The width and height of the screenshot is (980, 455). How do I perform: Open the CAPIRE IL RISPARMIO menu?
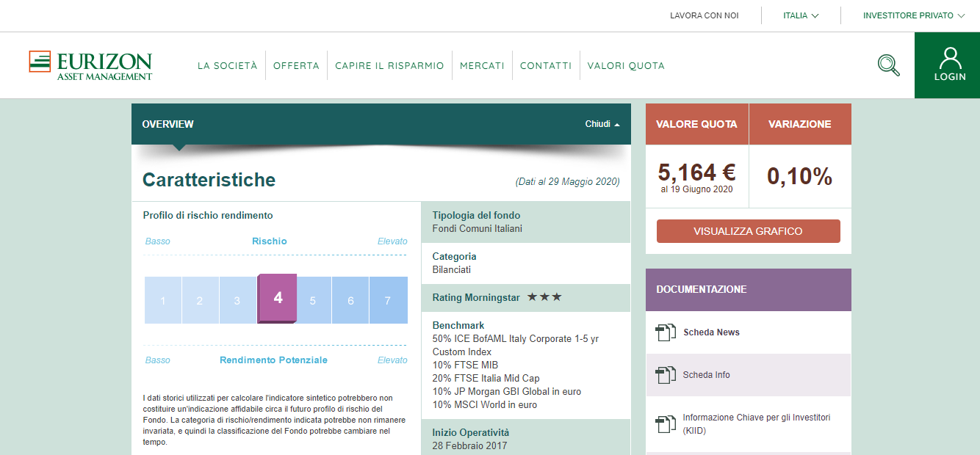coord(389,65)
